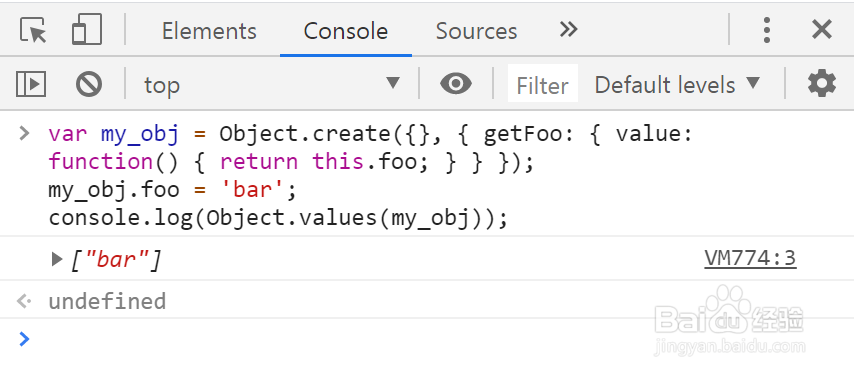The image size is (854, 376).
Task: Show more tabs via double chevron
Action: pyautogui.click(x=568, y=29)
